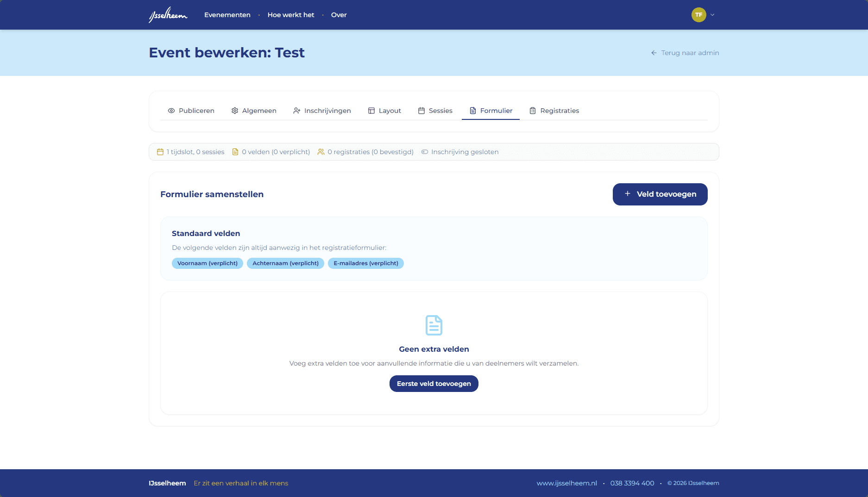Click the Voornaam (verplicht) badge
The height and width of the screenshot is (497, 868).
pos(208,263)
